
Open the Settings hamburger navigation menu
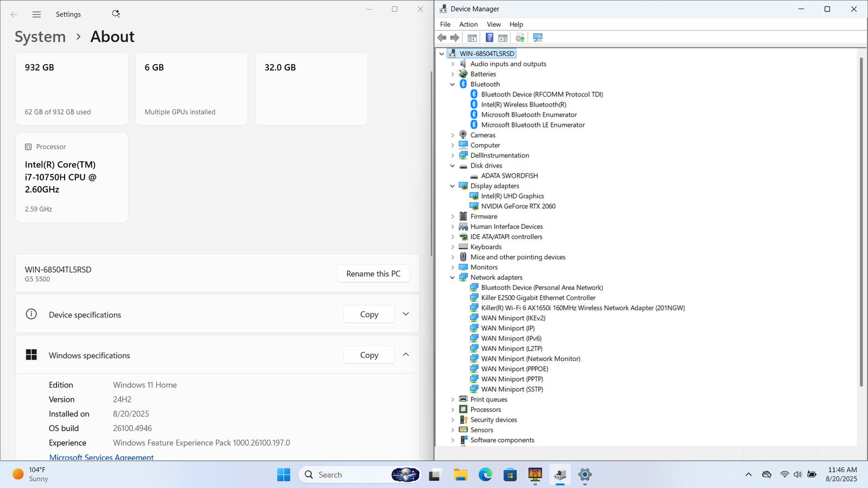tap(36, 15)
